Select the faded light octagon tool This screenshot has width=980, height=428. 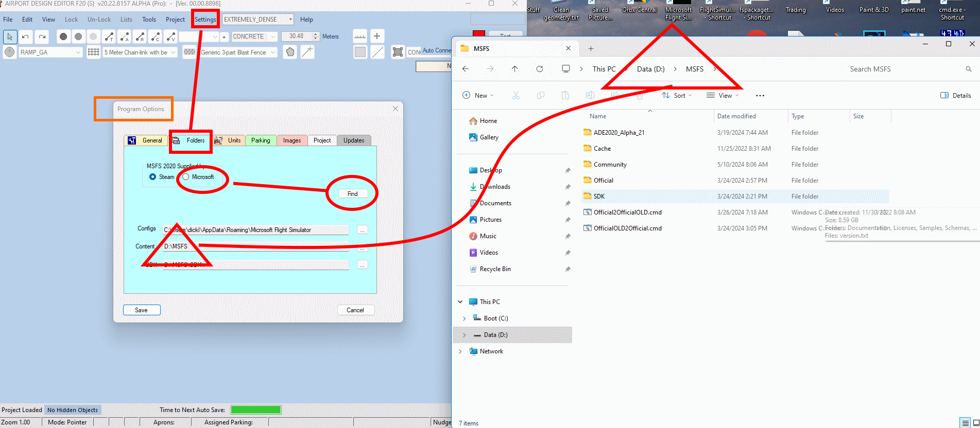click(x=93, y=37)
